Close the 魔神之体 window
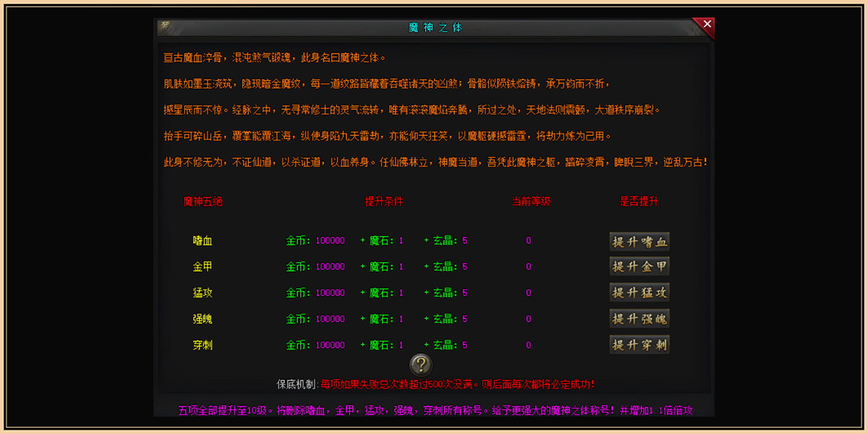868x434 pixels. point(707,25)
